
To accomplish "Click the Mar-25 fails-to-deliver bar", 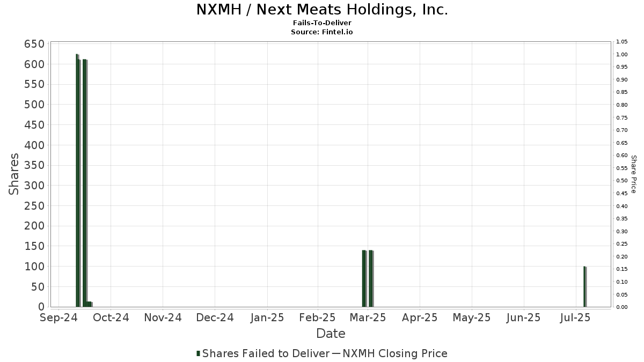I will click(x=368, y=278).
